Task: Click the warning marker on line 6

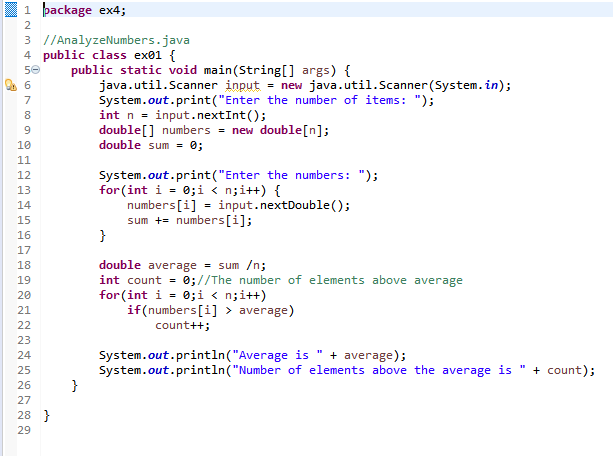Action: 11,85
